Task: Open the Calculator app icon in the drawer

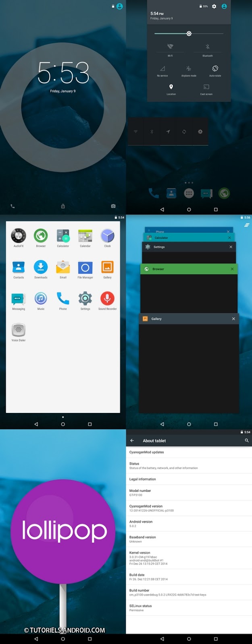Action: [63, 236]
